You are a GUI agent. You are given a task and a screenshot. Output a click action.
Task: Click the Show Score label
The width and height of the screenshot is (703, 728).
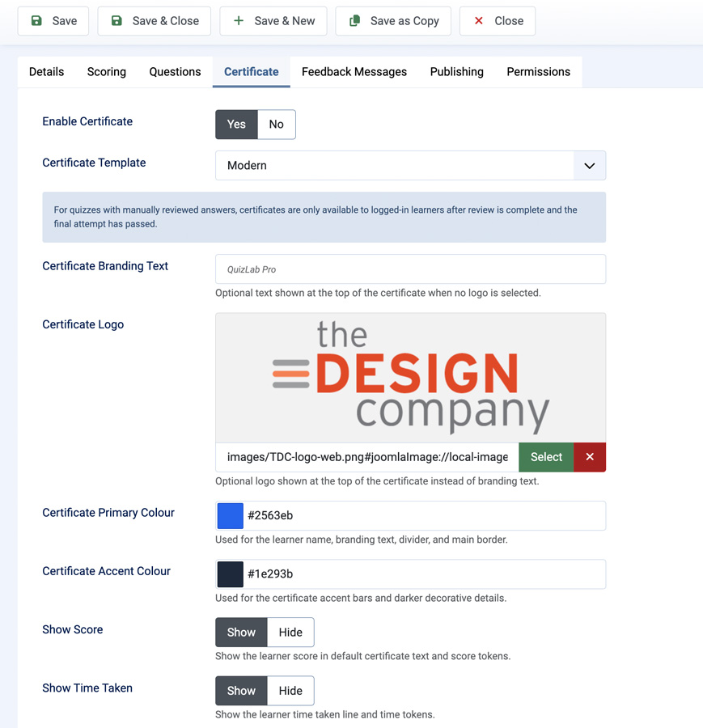[x=73, y=629]
